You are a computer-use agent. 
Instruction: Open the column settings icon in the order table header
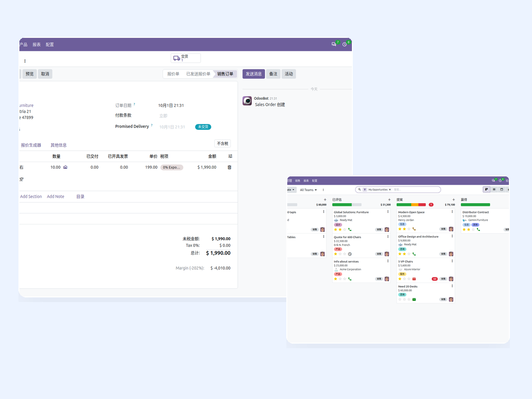click(230, 156)
